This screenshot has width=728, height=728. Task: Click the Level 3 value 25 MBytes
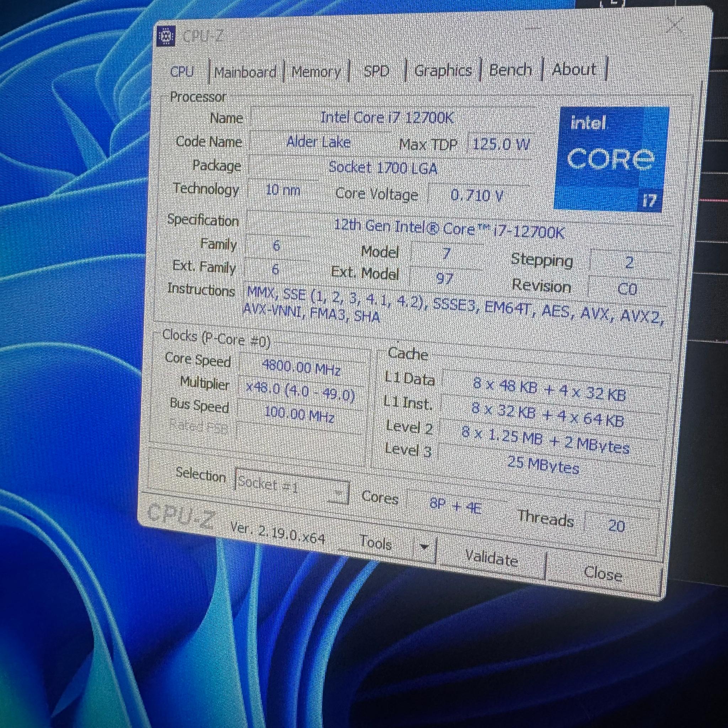[x=544, y=465]
